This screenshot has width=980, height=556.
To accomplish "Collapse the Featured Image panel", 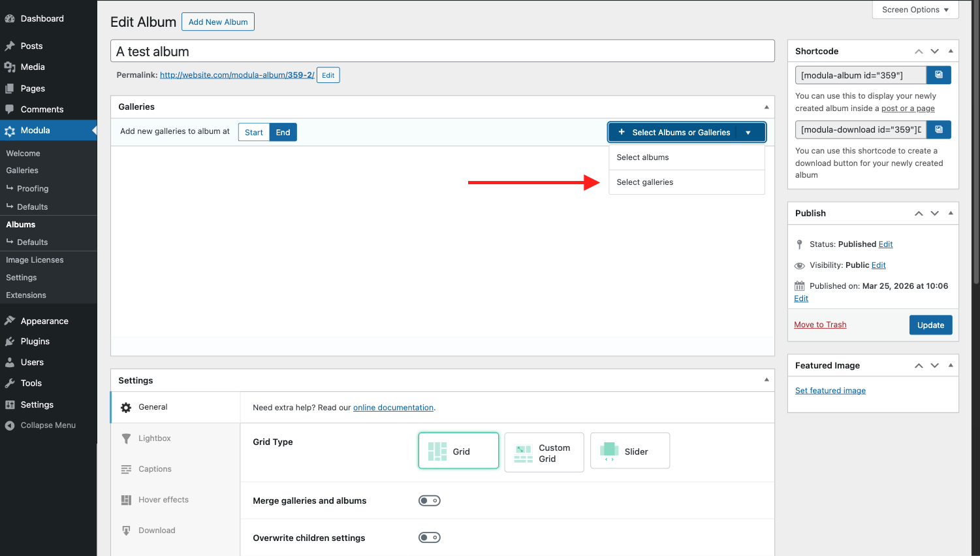I will tap(951, 365).
